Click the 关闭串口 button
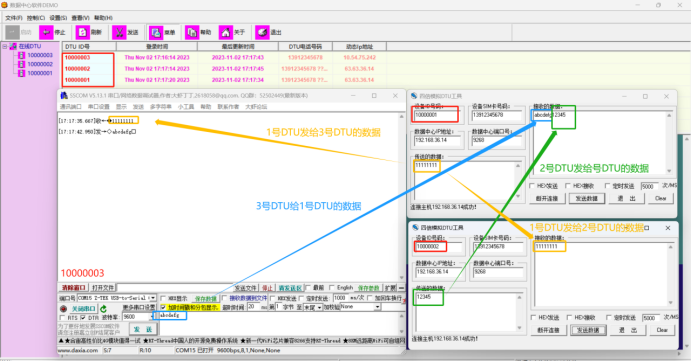Viewport: 691px width, 362px height. pos(83,309)
